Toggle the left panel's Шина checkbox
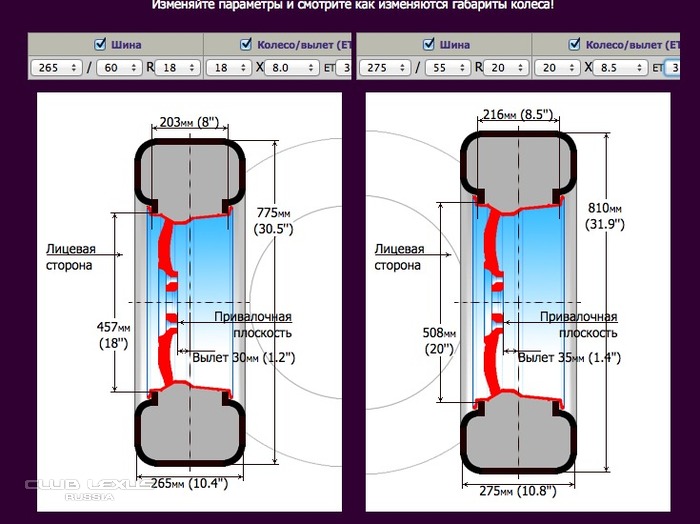This screenshot has width=700, height=524. point(100,45)
